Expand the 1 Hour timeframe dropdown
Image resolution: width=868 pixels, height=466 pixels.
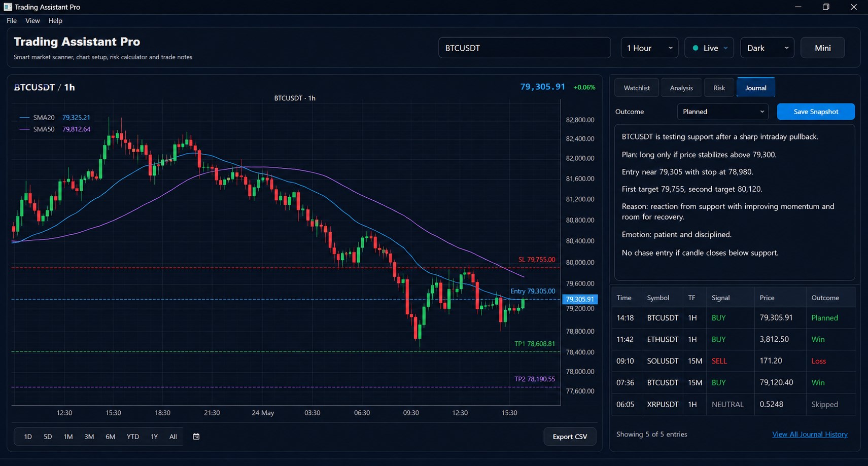tap(649, 48)
